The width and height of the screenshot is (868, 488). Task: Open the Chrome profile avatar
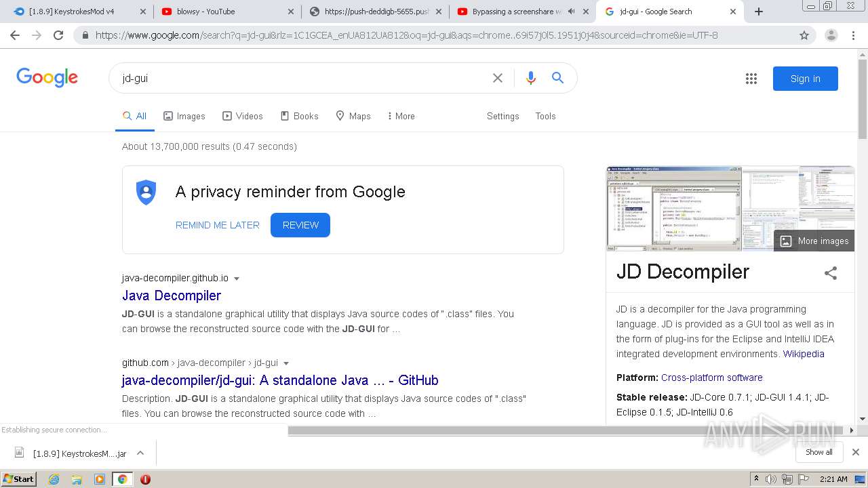click(831, 35)
